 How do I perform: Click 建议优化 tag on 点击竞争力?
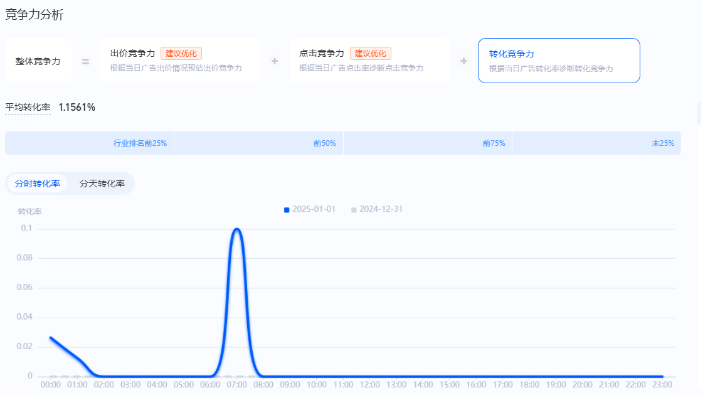click(370, 54)
